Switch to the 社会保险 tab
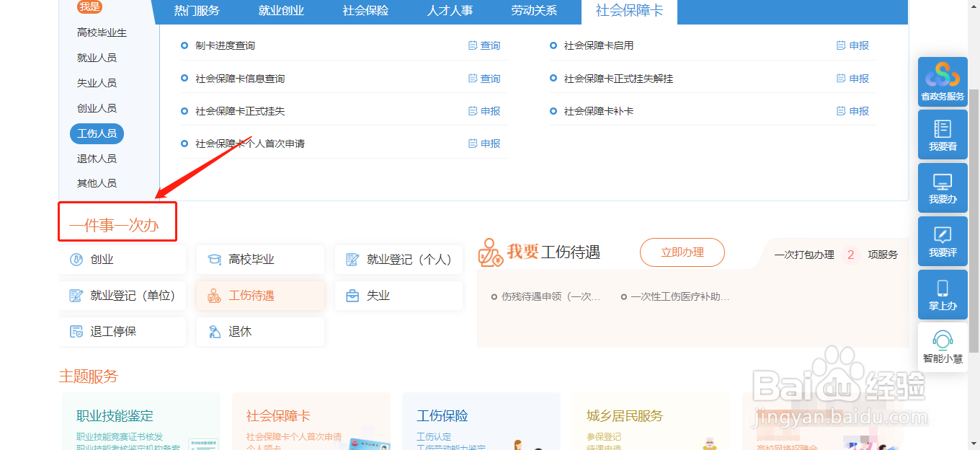Image resolution: width=980 pixels, height=450 pixels. (x=365, y=11)
